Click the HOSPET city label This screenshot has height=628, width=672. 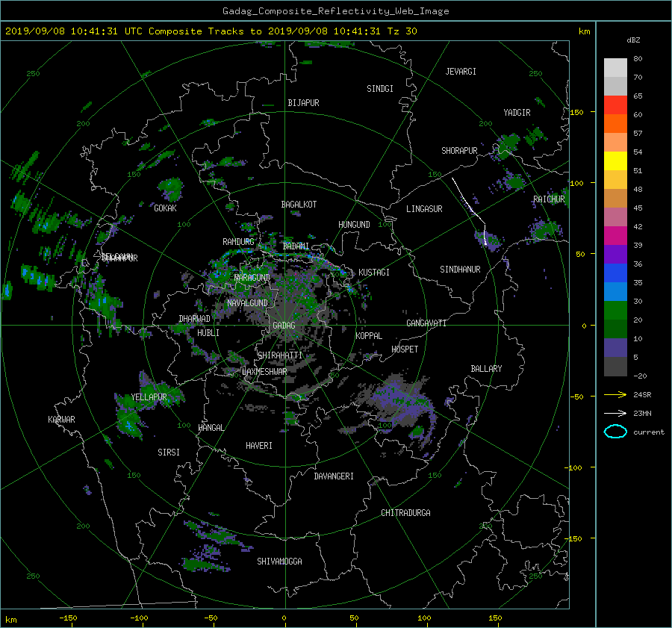pyautogui.click(x=405, y=349)
